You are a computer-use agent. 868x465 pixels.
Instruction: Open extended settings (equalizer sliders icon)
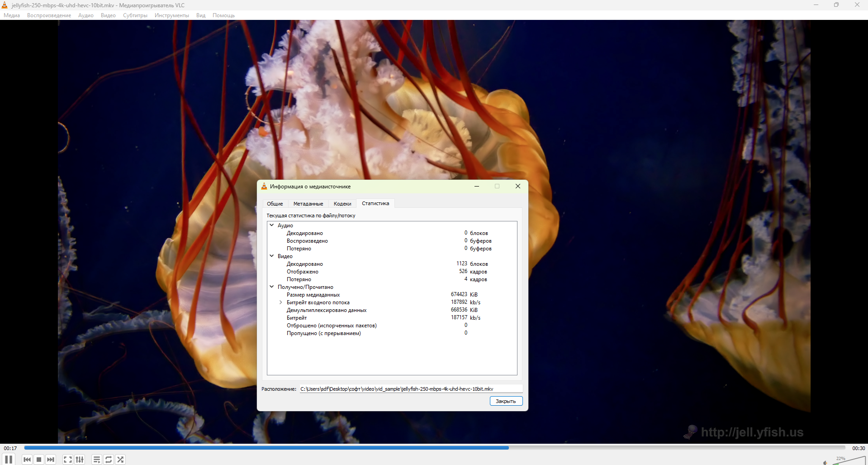[80, 460]
